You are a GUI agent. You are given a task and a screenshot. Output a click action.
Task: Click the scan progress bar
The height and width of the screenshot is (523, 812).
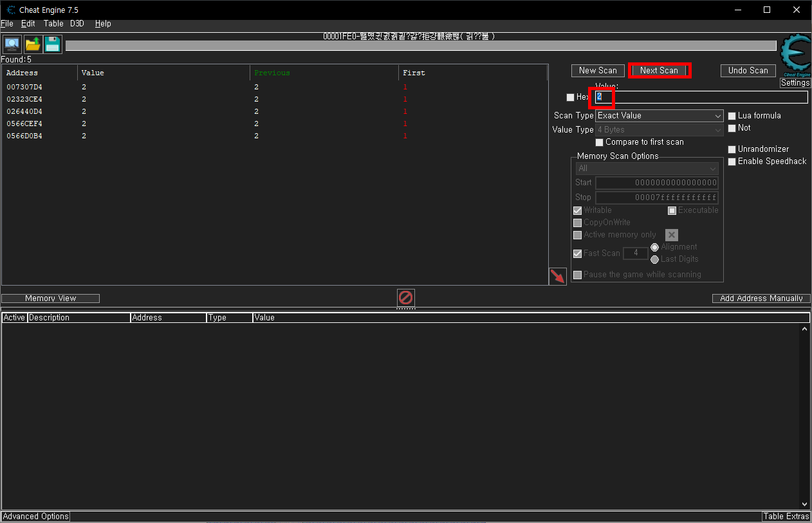coord(421,46)
